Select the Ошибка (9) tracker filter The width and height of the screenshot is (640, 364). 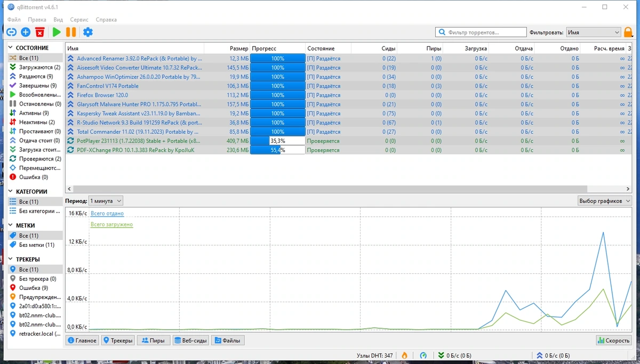point(35,288)
